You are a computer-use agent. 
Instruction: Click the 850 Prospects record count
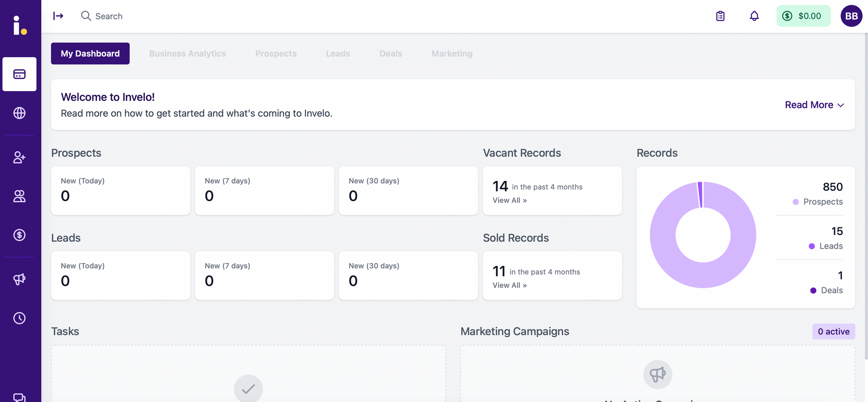[833, 187]
